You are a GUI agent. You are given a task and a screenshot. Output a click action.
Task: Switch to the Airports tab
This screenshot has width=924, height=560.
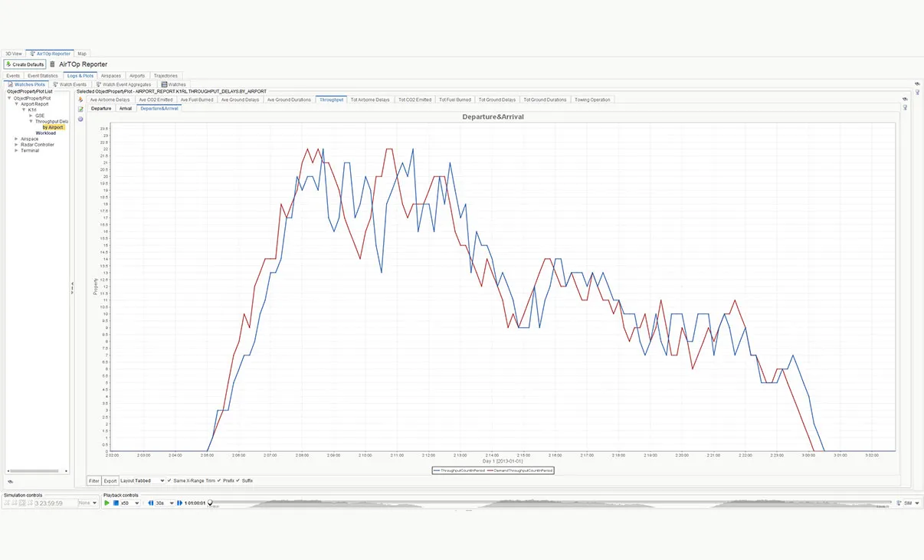[x=137, y=76]
